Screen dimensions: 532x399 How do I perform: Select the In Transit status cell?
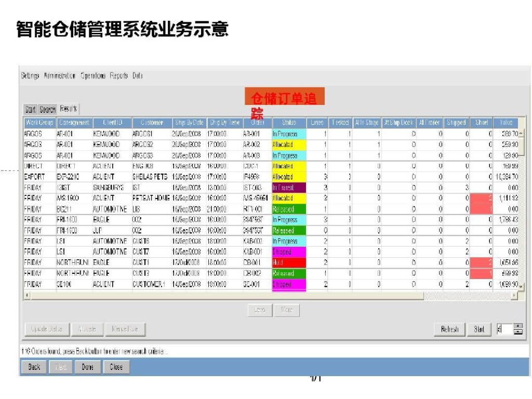(289, 188)
